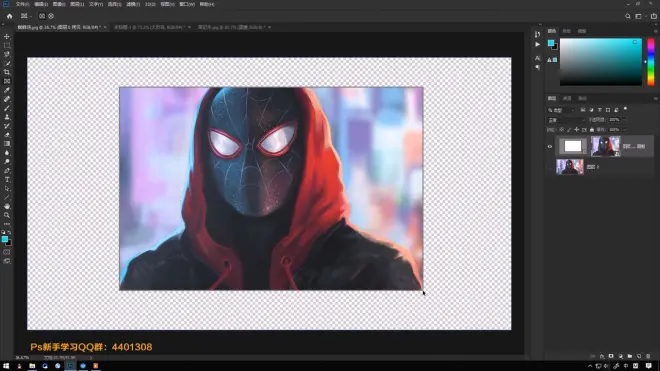The height and width of the screenshot is (371, 660).
Task: Select the Healing Brush tool
Action: (x=7, y=99)
